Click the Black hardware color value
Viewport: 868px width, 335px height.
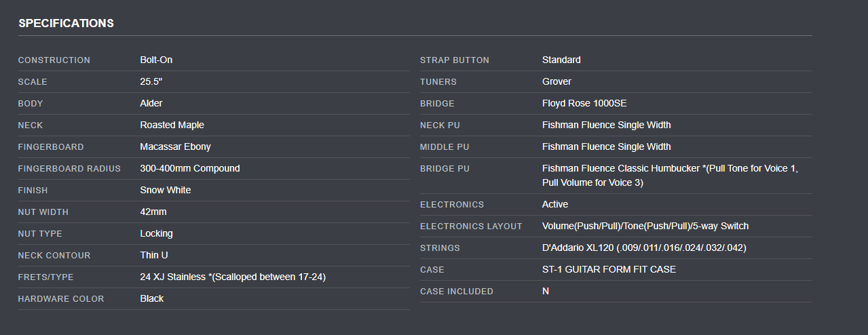152,298
